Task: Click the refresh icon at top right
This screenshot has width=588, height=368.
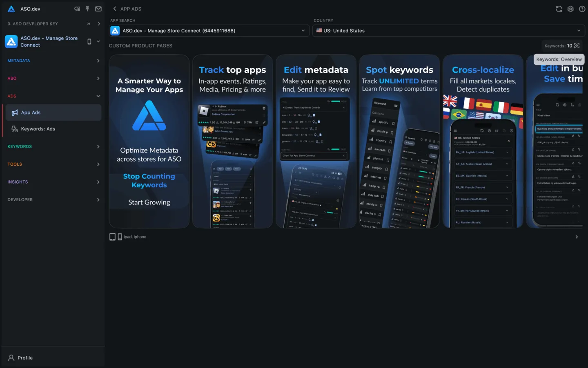Action: 559,9
